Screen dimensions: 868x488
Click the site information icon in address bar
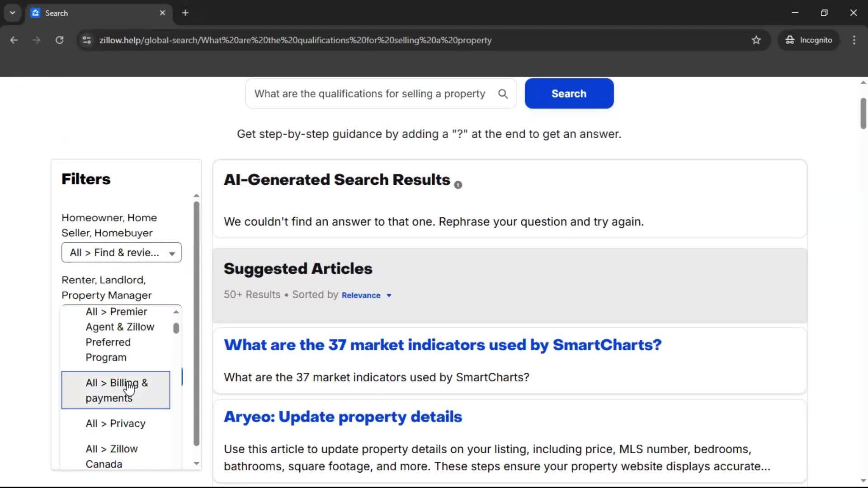(x=86, y=40)
